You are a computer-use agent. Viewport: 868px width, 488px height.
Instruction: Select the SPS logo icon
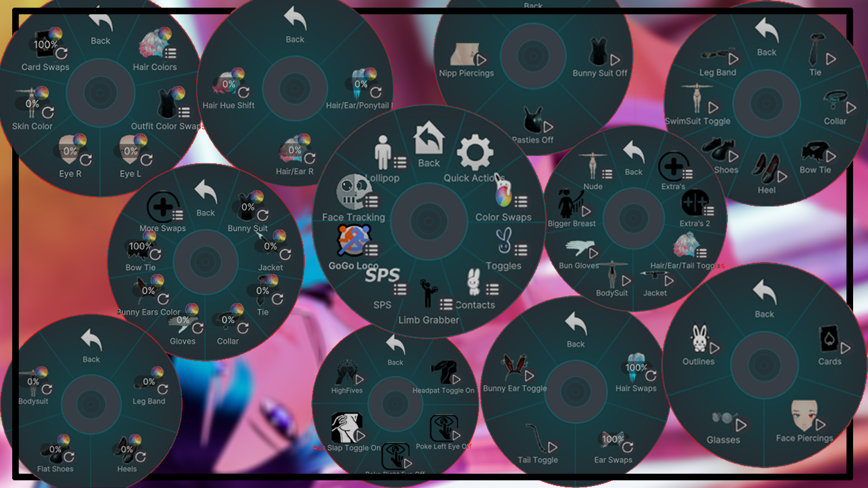click(x=382, y=275)
